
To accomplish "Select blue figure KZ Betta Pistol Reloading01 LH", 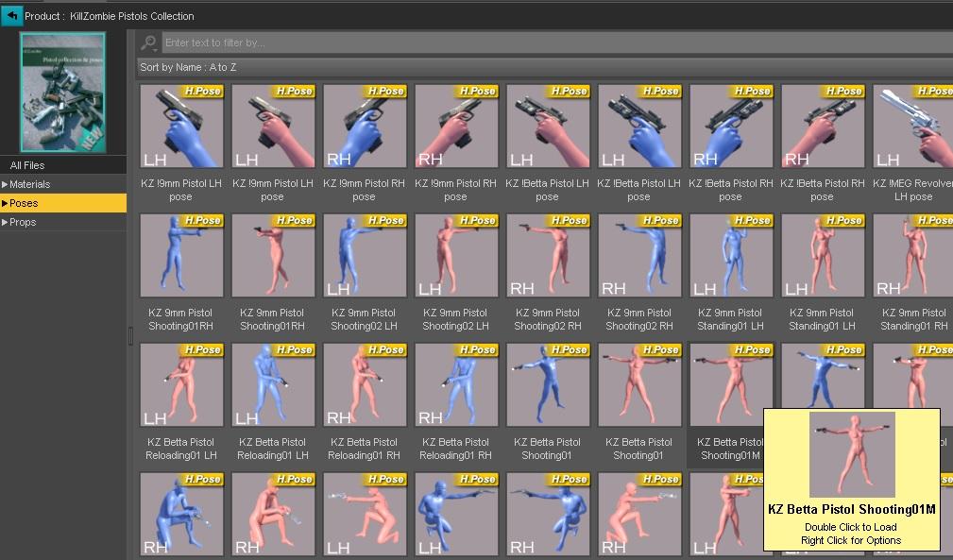I will pyautogui.click(x=273, y=384).
